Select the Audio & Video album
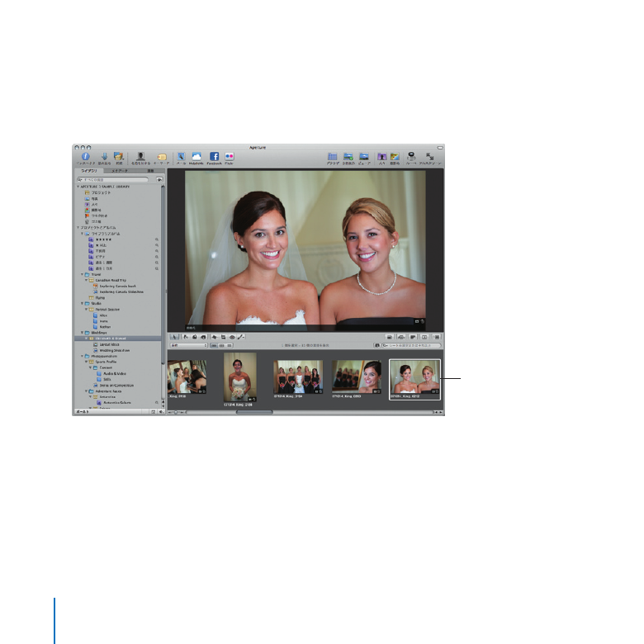 pyautogui.click(x=111, y=374)
